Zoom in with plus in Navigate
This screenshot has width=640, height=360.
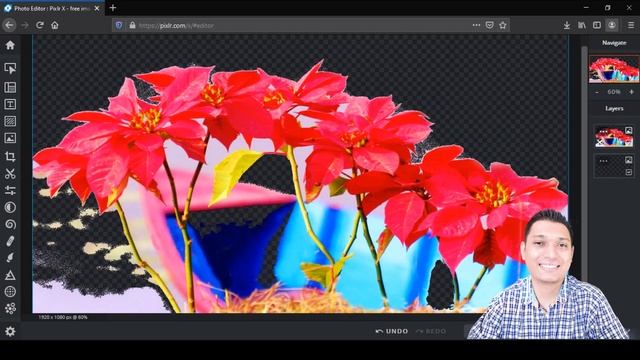click(x=631, y=92)
